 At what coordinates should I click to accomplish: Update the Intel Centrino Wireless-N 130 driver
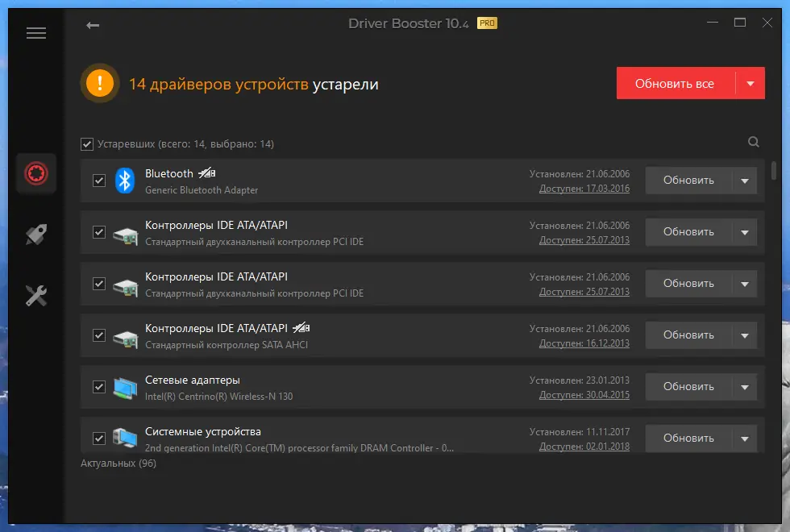point(688,387)
